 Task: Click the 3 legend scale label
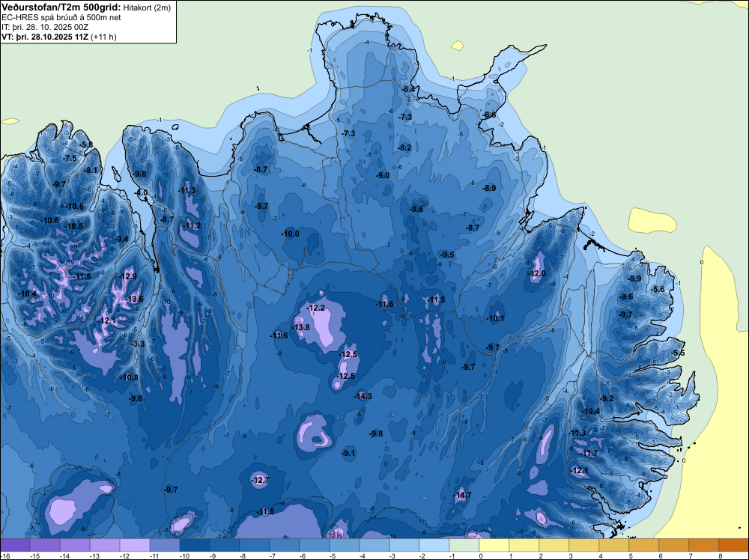(x=571, y=556)
